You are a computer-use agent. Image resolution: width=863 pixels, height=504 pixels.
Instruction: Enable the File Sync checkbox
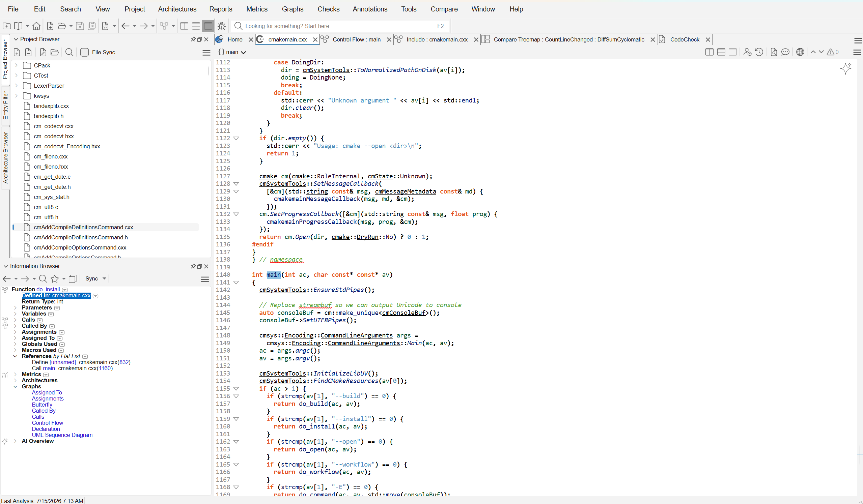point(84,52)
